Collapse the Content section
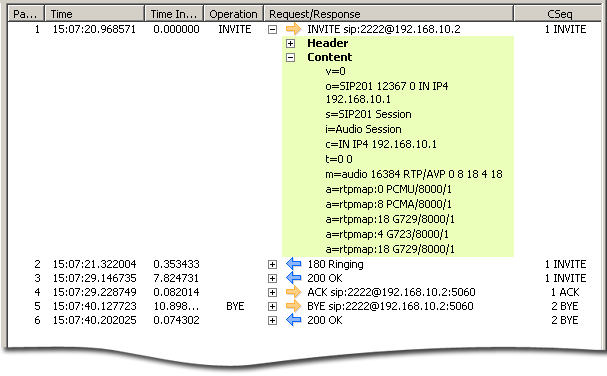Image resolution: width=607 pixels, height=376 pixels. [290, 58]
